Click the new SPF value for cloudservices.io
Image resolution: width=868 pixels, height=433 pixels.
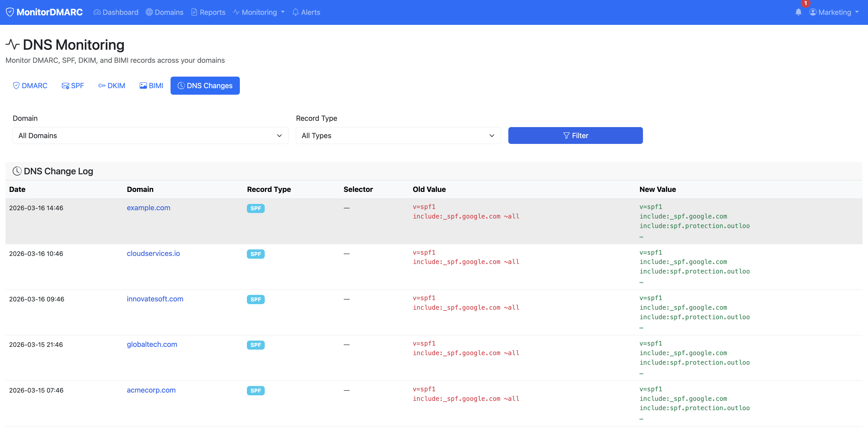[x=695, y=266]
